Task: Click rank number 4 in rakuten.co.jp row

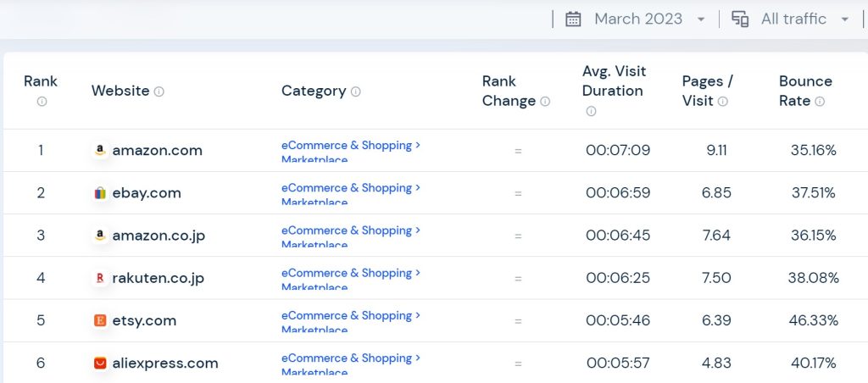Action: [41, 278]
